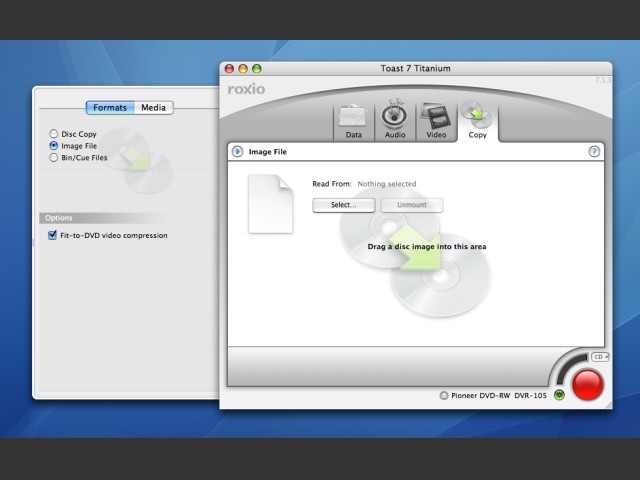Click the Select... button
This screenshot has width=640, height=480.
[x=344, y=205]
